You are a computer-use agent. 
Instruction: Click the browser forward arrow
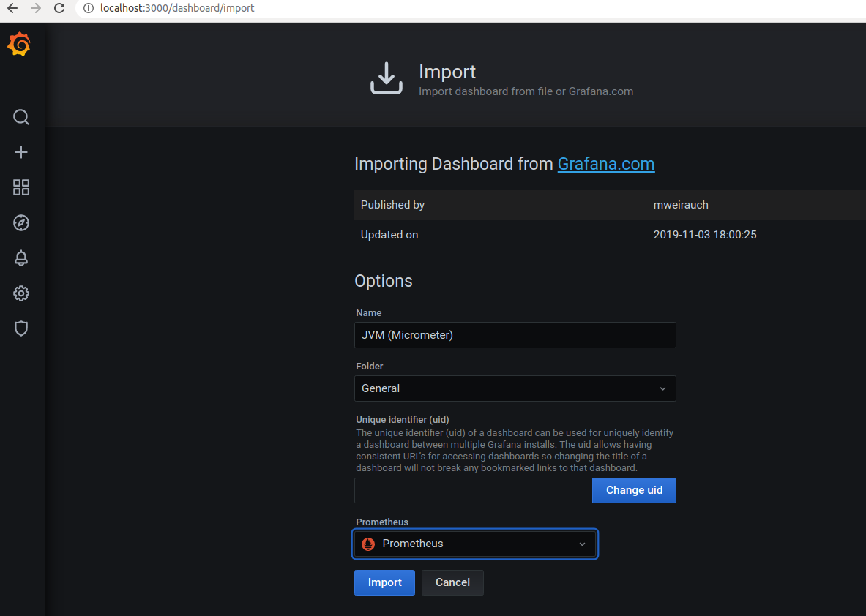click(x=36, y=8)
